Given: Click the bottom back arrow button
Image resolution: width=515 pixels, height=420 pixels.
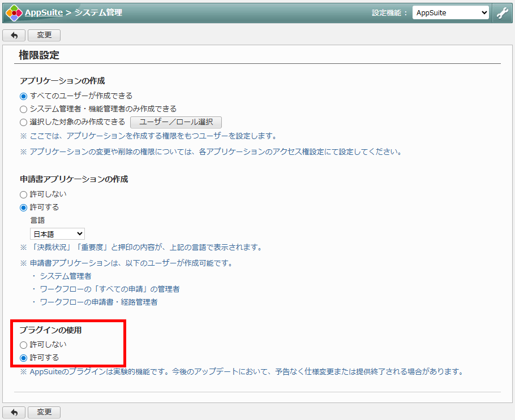Looking at the screenshot, I should (x=14, y=413).
